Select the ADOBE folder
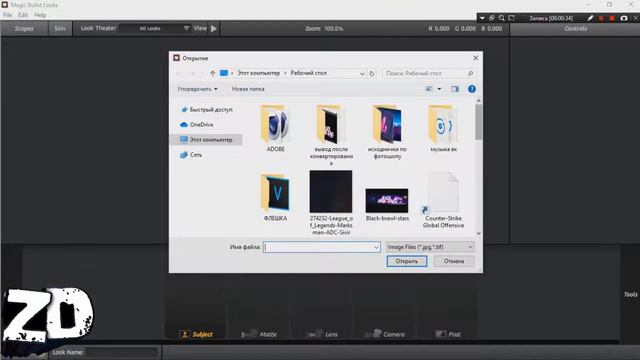This screenshot has height=360, width=640. (x=276, y=129)
